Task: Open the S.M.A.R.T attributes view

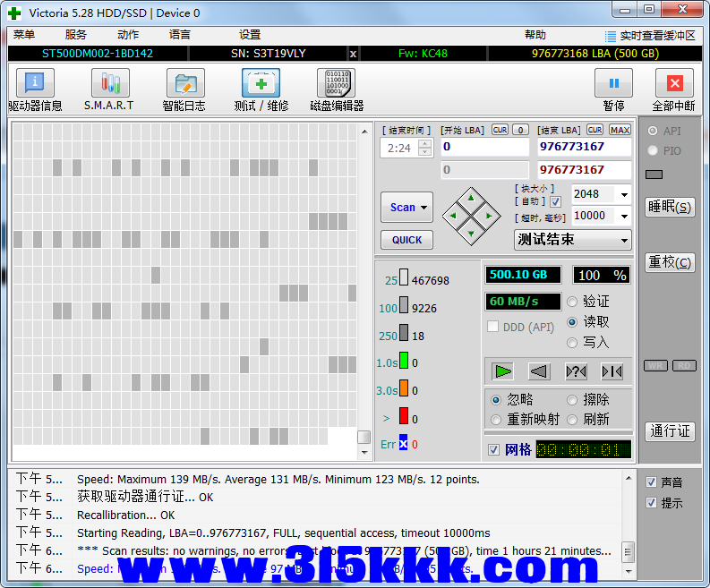Action: pyautogui.click(x=109, y=84)
